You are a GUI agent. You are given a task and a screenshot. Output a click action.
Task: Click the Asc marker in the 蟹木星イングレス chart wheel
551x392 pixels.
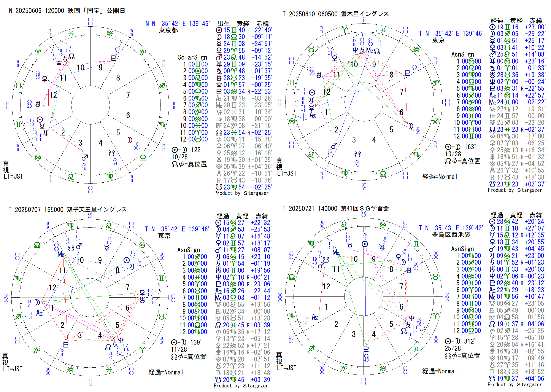313,115
